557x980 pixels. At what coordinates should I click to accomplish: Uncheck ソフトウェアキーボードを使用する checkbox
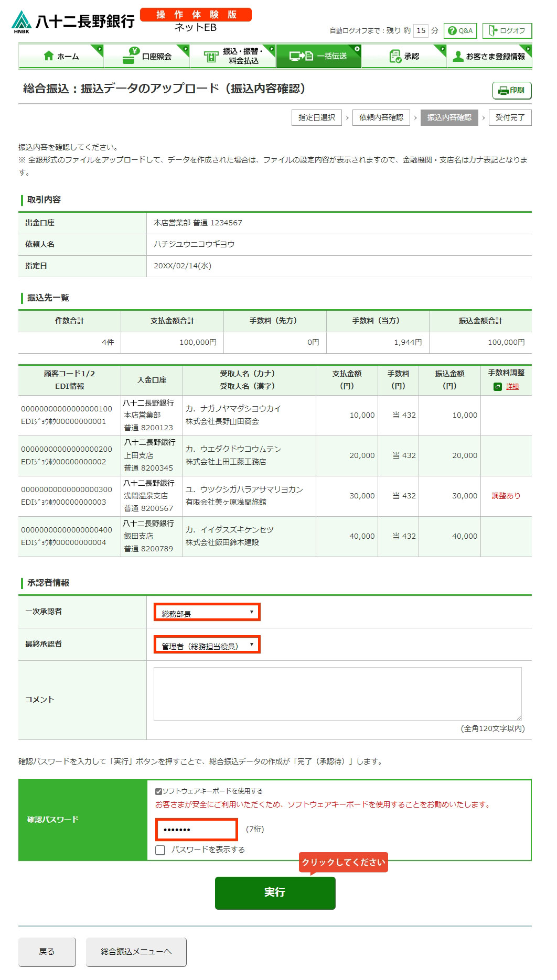(x=158, y=791)
